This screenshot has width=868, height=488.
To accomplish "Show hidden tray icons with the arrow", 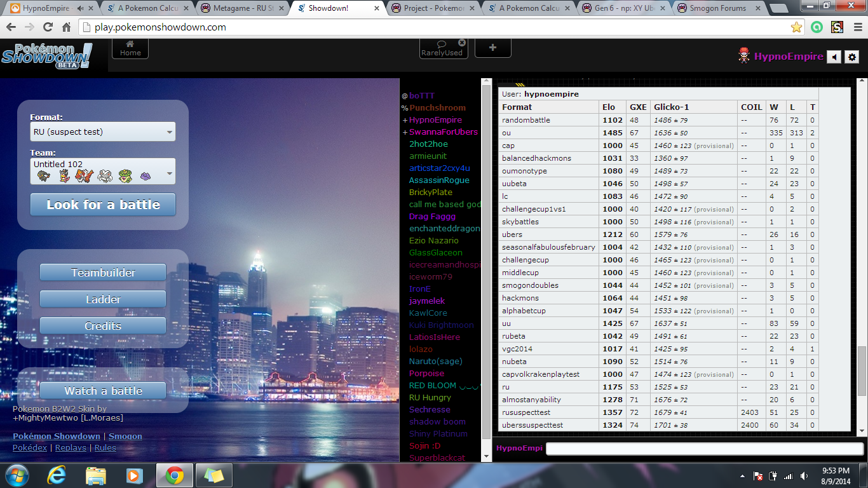I will [x=742, y=476].
